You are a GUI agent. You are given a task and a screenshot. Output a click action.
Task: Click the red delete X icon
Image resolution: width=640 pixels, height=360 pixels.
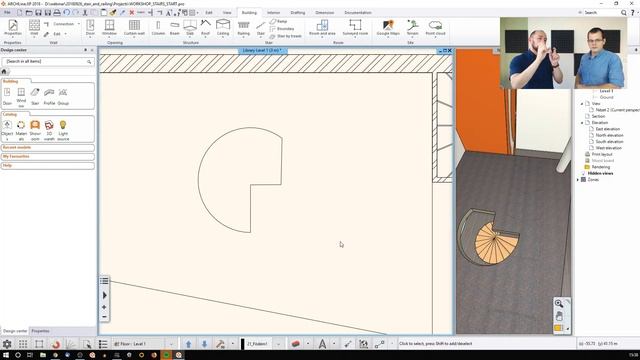coord(132,13)
